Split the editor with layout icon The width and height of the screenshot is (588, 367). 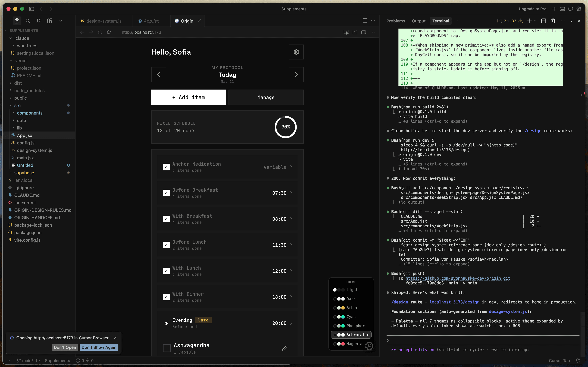(365, 21)
